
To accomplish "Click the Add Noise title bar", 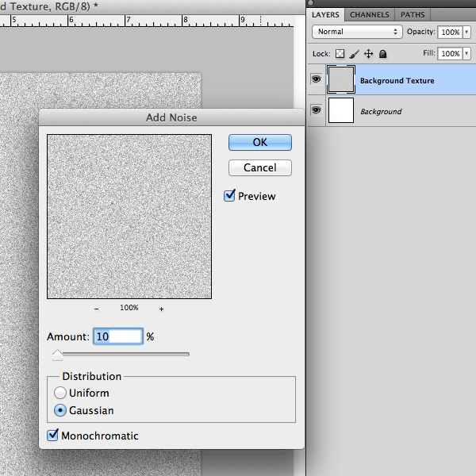I will [x=171, y=117].
